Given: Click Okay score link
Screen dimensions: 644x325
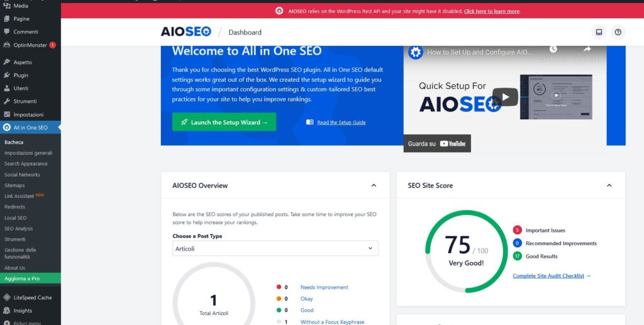Looking at the screenshot, I should (x=306, y=299).
